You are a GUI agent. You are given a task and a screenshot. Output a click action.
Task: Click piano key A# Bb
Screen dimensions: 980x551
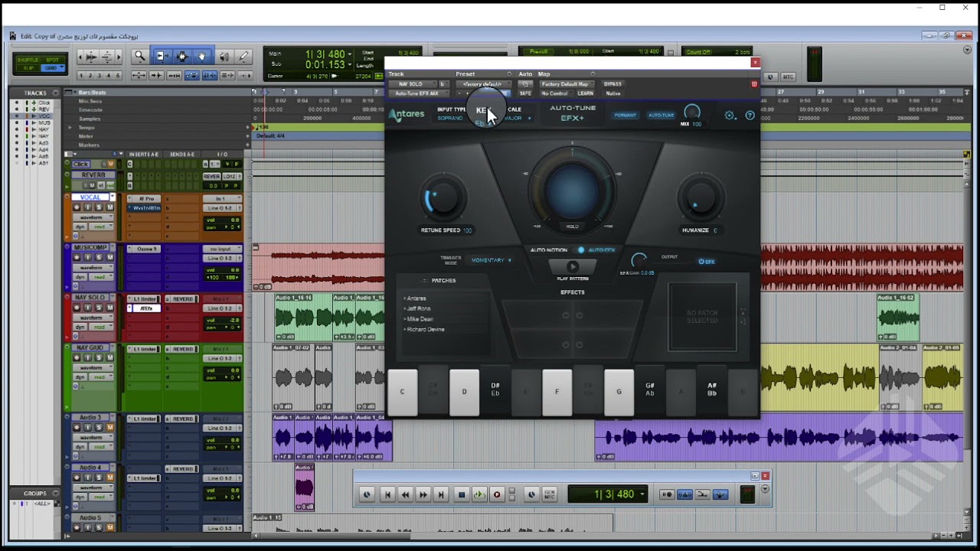click(712, 389)
